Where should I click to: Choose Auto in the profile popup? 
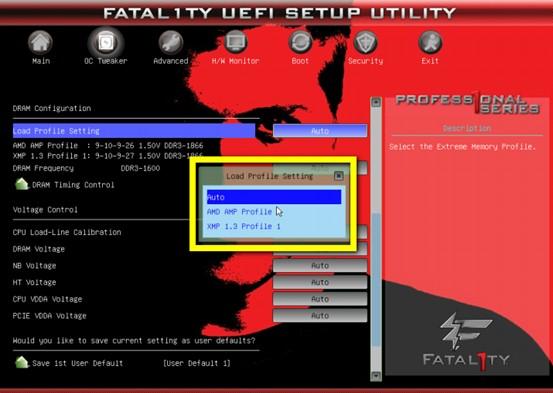274,197
